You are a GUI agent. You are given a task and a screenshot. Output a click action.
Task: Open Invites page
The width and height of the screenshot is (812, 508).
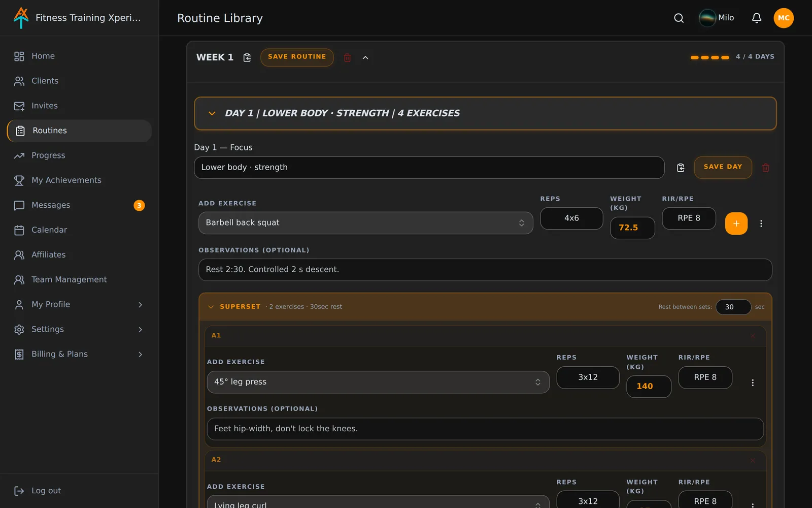(x=79, y=106)
